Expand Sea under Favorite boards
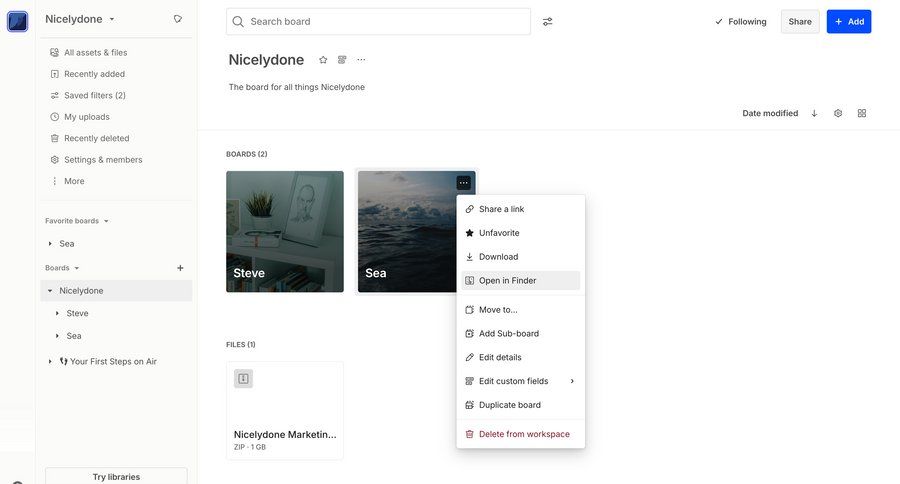 tap(50, 243)
